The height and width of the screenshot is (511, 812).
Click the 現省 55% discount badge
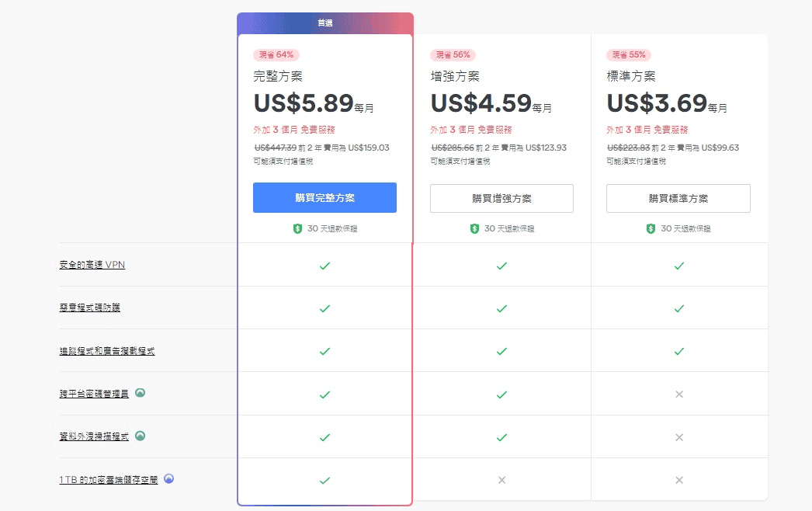629,54
